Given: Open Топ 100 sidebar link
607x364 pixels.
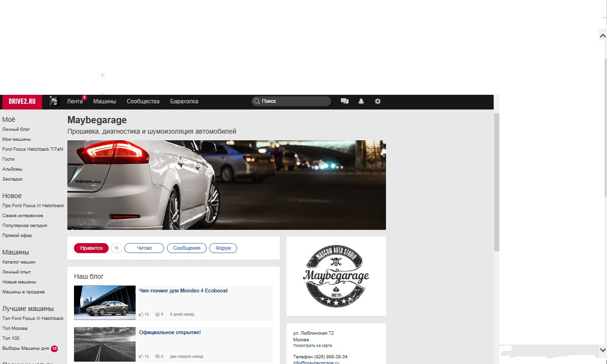Looking at the screenshot, I should click(11, 338).
